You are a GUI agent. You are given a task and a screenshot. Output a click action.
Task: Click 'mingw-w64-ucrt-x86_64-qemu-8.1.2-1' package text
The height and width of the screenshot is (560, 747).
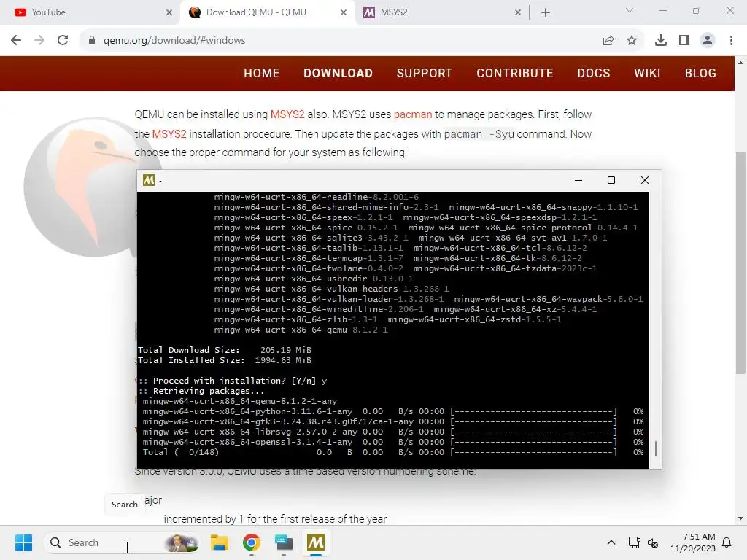coord(301,330)
